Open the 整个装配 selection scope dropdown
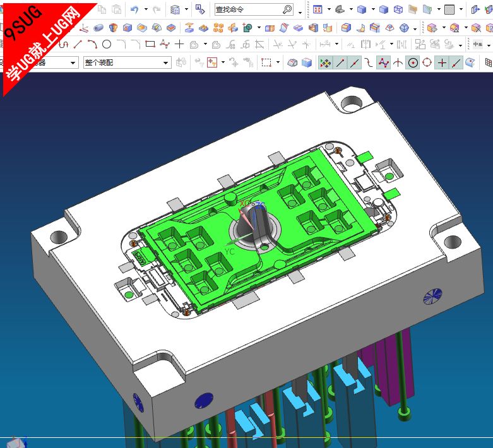This screenshot has width=493, height=448. [167, 62]
